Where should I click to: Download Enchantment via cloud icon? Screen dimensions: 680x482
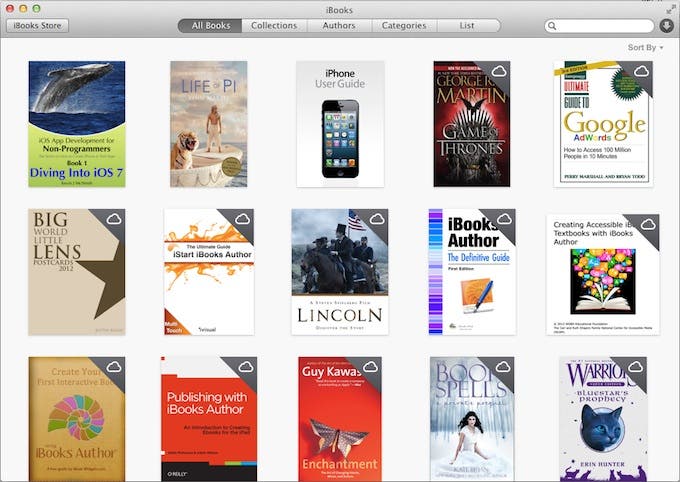point(371,367)
